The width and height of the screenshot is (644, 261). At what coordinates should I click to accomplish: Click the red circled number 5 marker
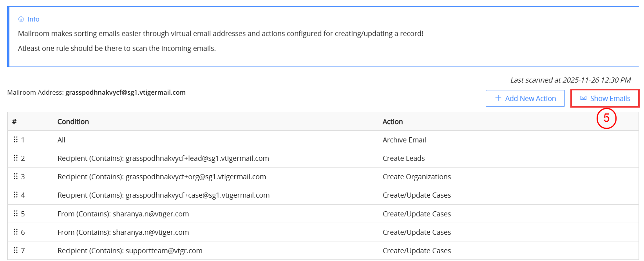tap(606, 118)
